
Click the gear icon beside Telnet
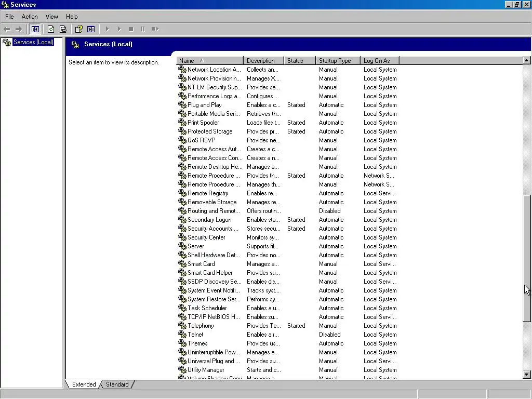click(182, 334)
